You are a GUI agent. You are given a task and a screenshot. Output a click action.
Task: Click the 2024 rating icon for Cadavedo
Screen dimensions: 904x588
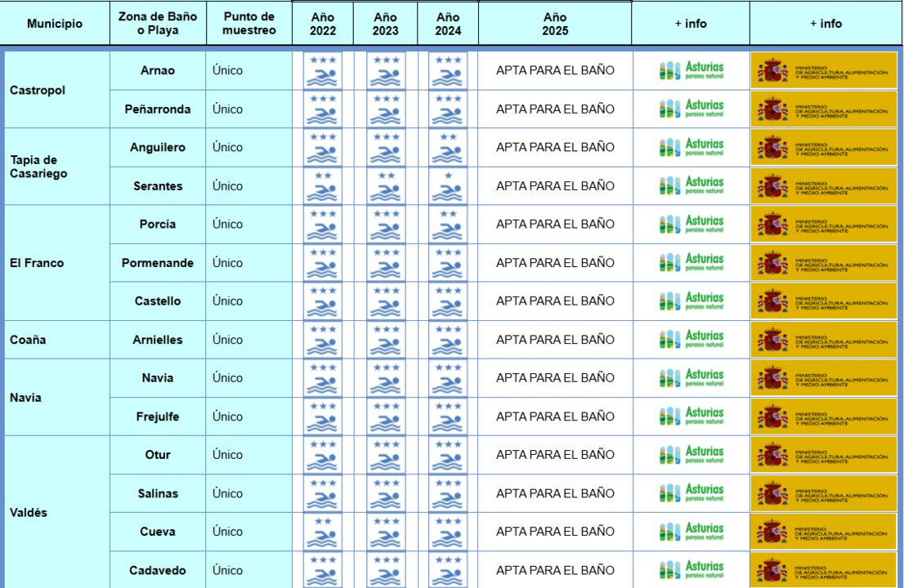click(448, 570)
